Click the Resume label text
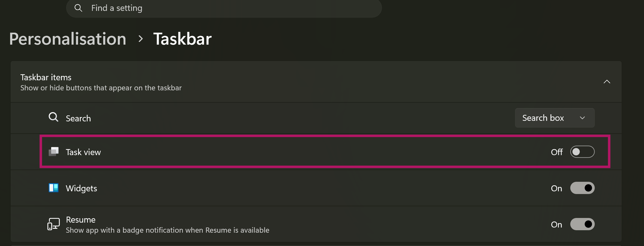Viewport: 644px width, 246px height. (x=81, y=220)
